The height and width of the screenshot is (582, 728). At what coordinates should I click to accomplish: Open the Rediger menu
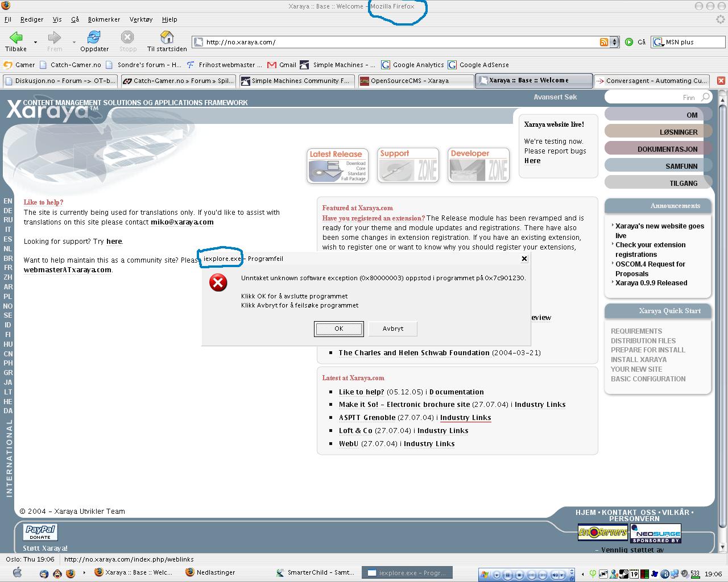32,19
